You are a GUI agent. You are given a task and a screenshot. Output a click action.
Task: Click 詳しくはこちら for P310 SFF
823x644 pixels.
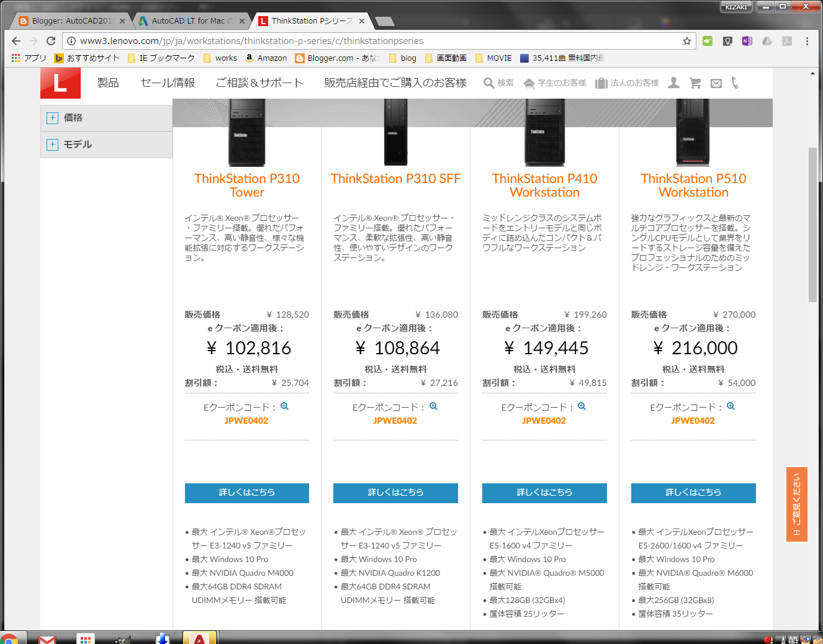395,493
